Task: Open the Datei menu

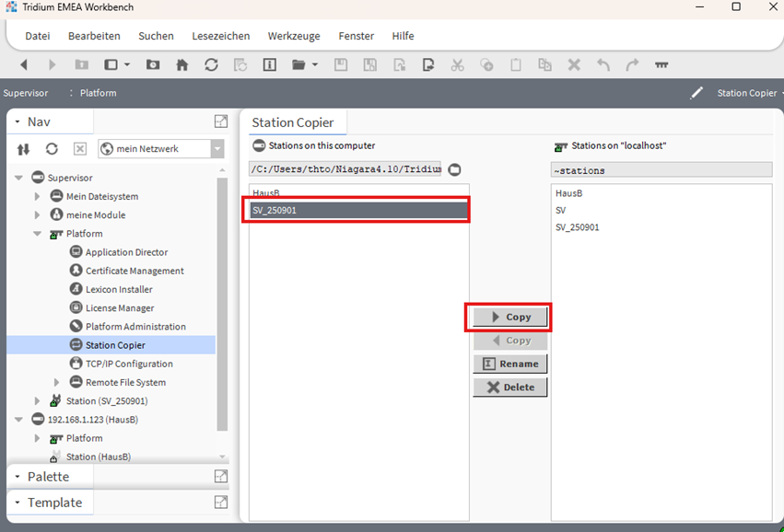Action: [x=38, y=36]
